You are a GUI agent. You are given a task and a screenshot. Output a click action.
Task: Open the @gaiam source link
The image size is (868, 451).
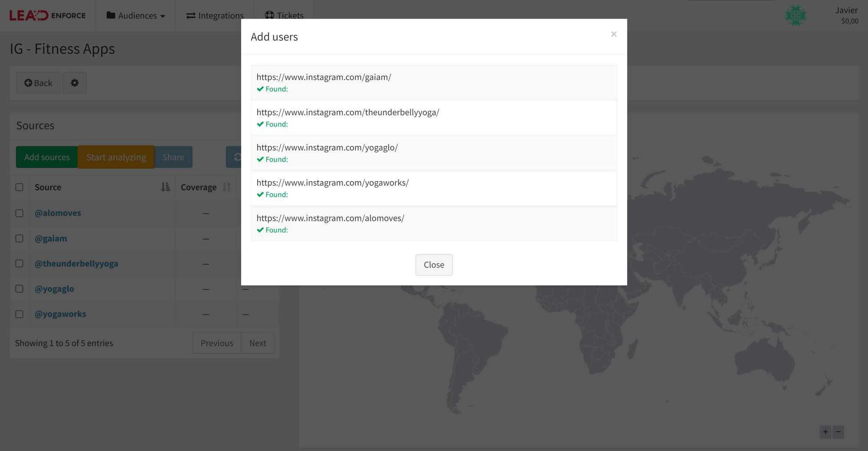(x=51, y=238)
